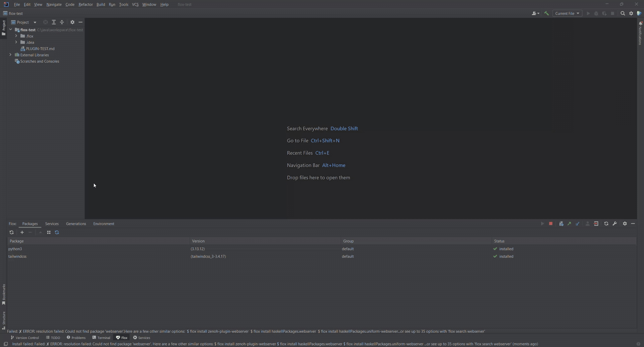Open Search Everywhere magnifier icon
The width and height of the screenshot is (644, 347).
tap(623, 13)
